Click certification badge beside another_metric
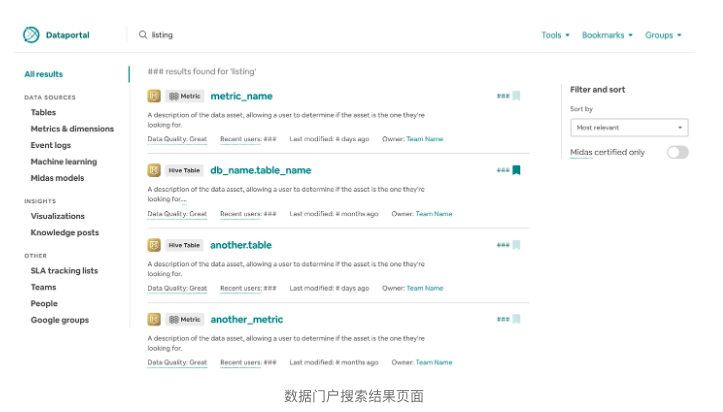 click(154, 319)
